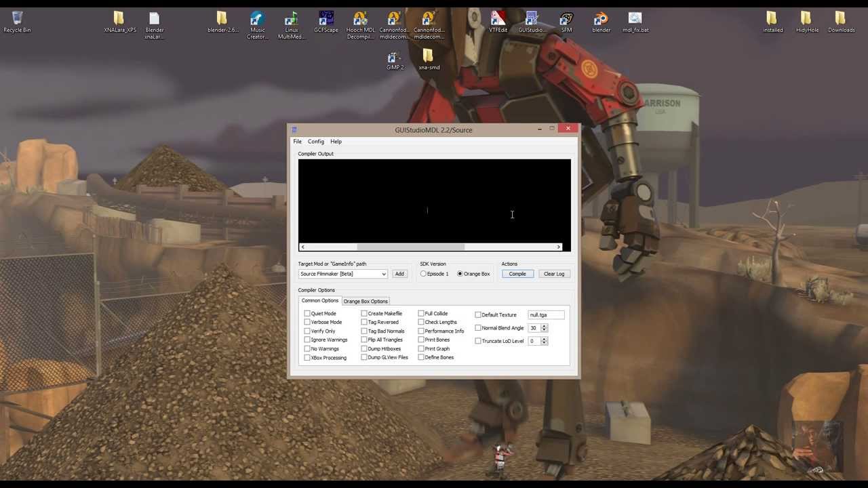Check the Create Makefile option
868x488 pixels.
tap(364, 314)
